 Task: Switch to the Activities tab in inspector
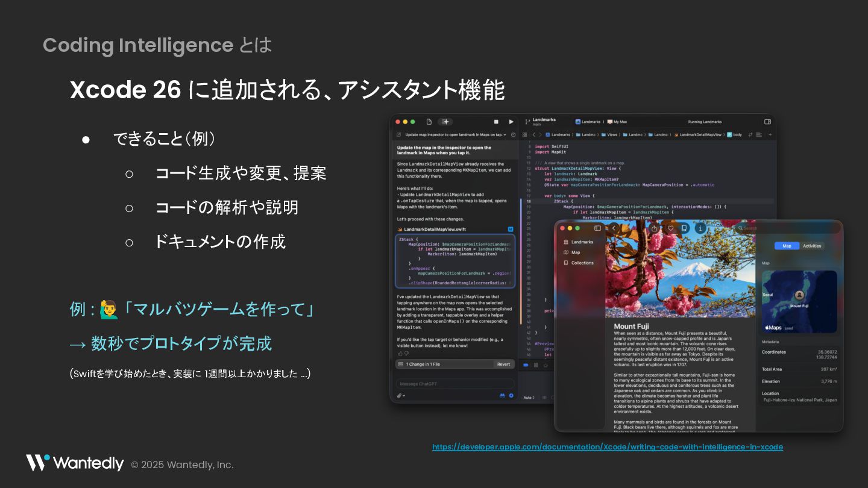click(812, 246)
